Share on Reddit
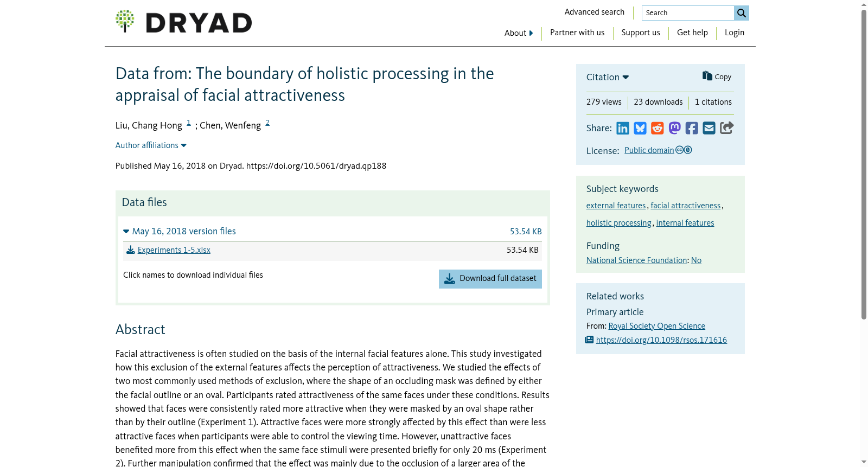The width and height of the screenshot is (868, 467). point(658,128)
